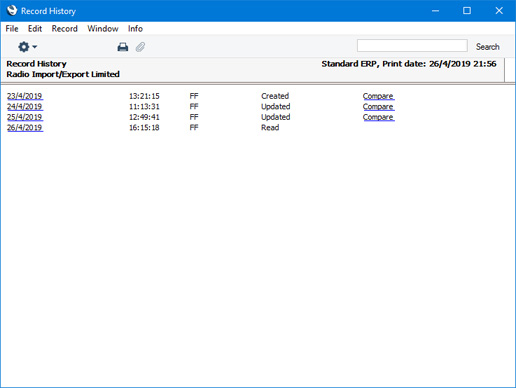
Task: Select the time 13:21:15
Action: [x=144, y=96]
